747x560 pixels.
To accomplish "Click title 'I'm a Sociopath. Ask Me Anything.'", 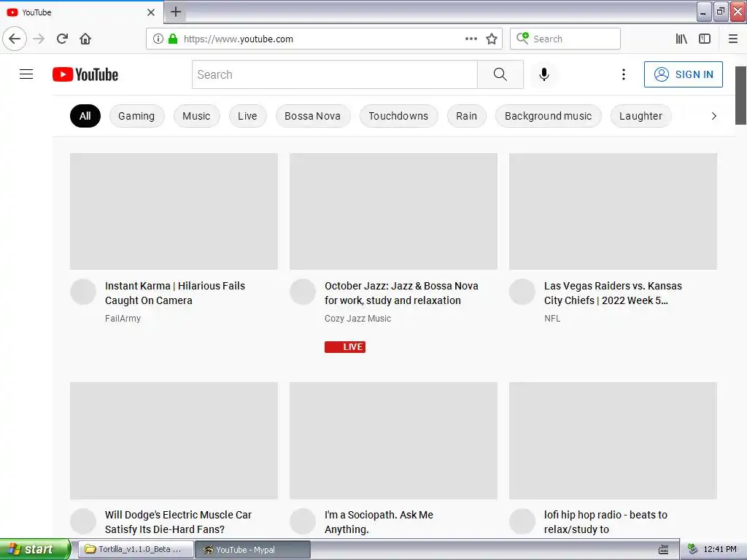I will click(379, 522).
